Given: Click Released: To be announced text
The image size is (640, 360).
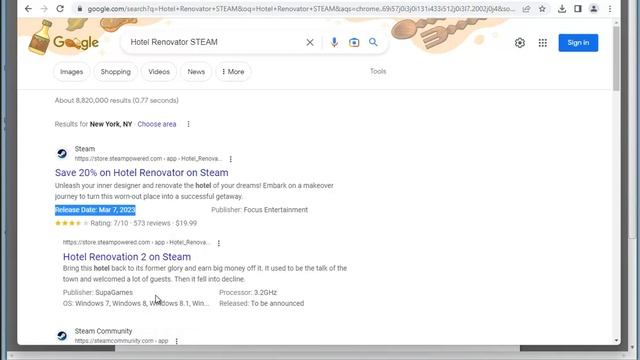Looking at the screenshot, I should coord(262,303).
